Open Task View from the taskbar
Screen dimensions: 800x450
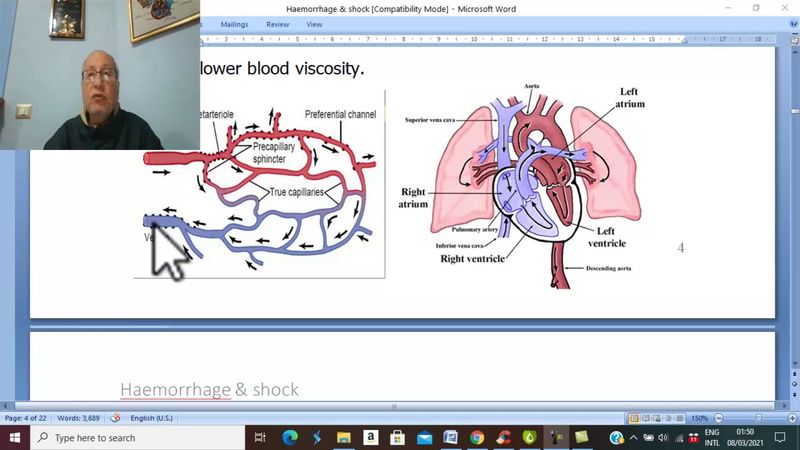point(260,438)
